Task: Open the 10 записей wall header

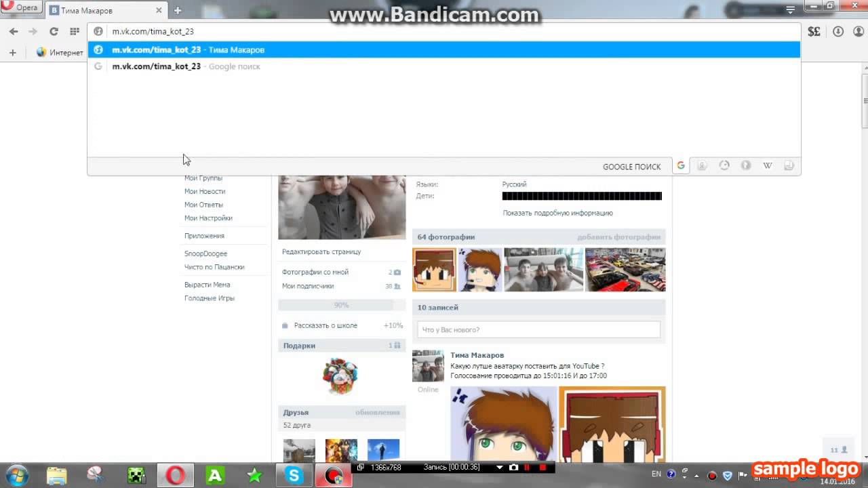Action: (539, 308)
